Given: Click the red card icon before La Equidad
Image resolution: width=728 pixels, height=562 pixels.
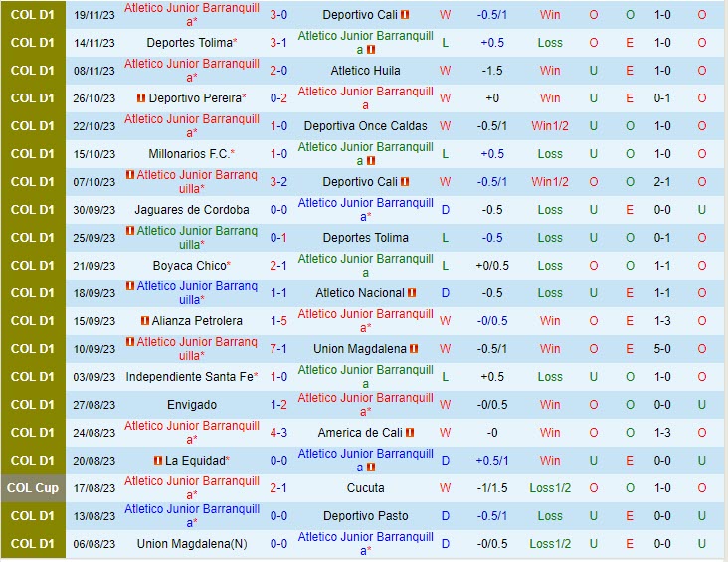Looking at the screenshot, I should [x=158, y=461].
